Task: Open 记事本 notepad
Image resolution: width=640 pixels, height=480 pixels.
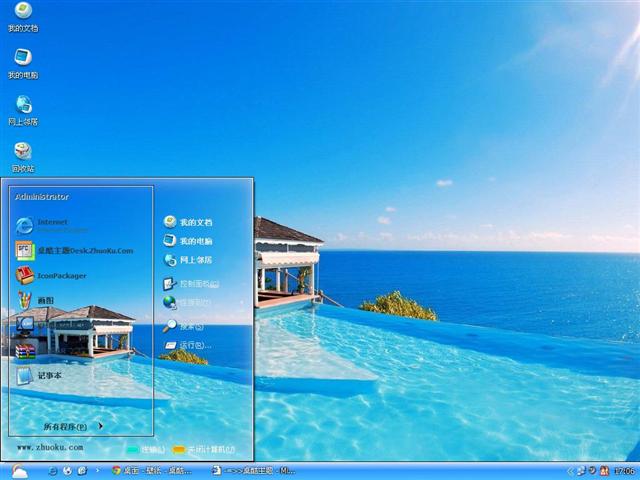Action: [x=39, y=376]
